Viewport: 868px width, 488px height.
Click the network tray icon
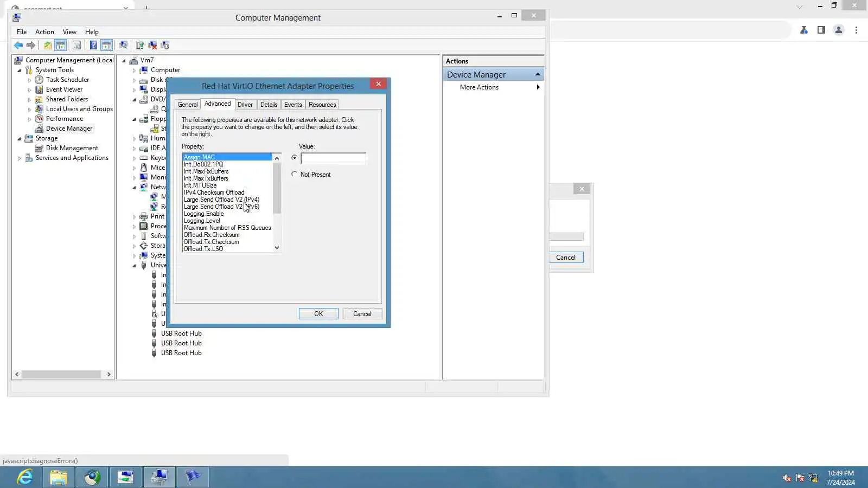point(813,478)
